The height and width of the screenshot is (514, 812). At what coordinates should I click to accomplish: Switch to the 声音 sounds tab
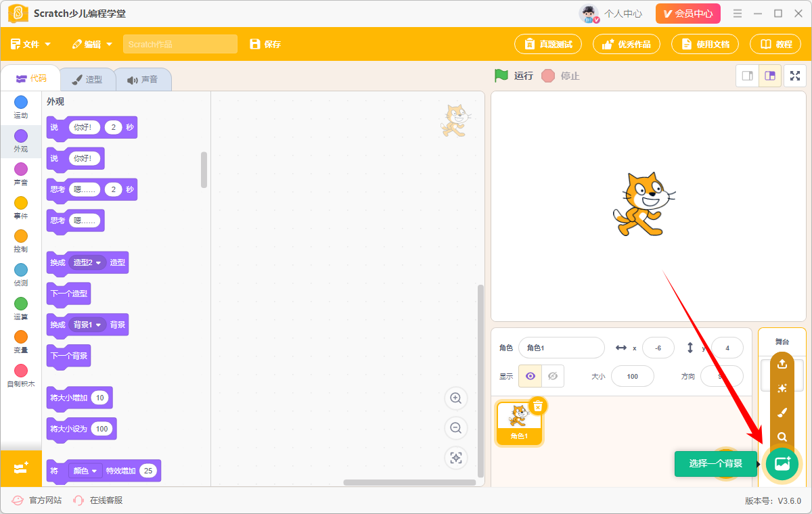click(x=142, y=79)
